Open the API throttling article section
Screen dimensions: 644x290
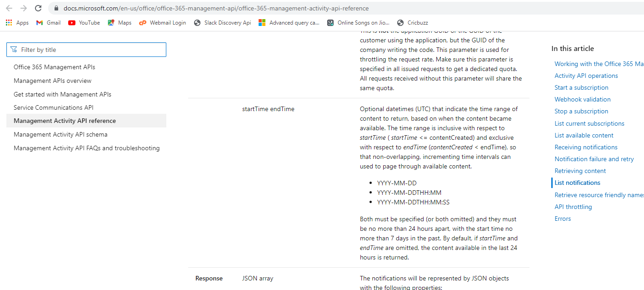[573, 207]
